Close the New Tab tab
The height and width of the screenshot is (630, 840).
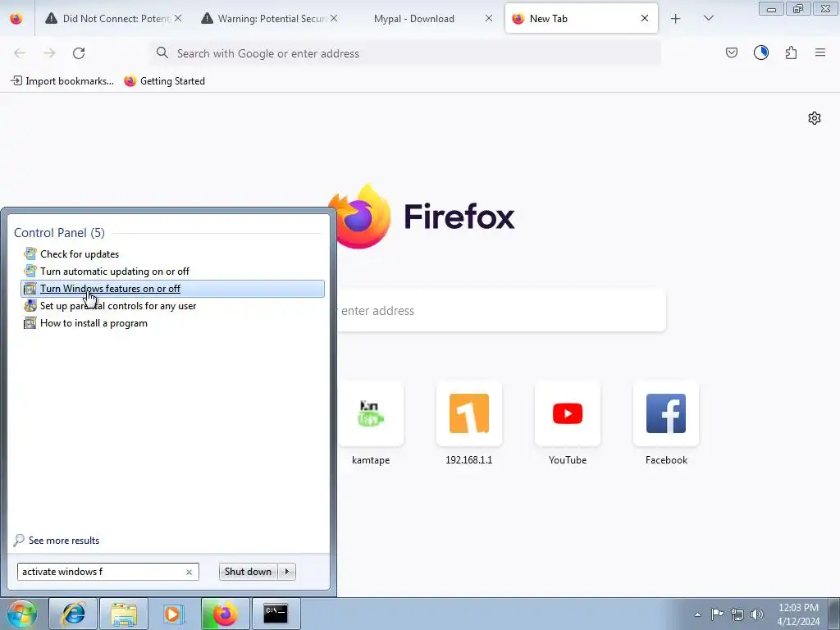coord(645,18)
